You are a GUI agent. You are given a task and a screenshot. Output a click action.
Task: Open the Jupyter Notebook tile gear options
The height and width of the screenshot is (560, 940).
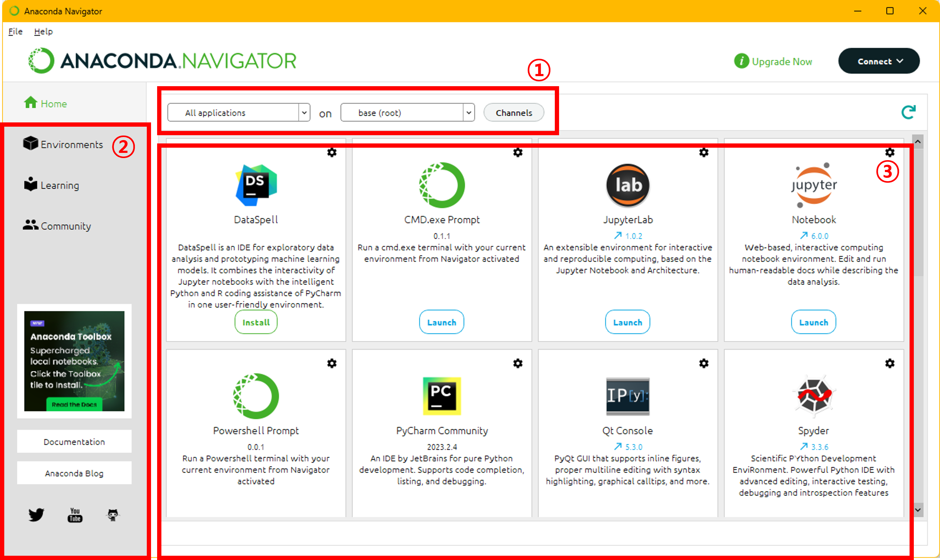pos(890,153)
